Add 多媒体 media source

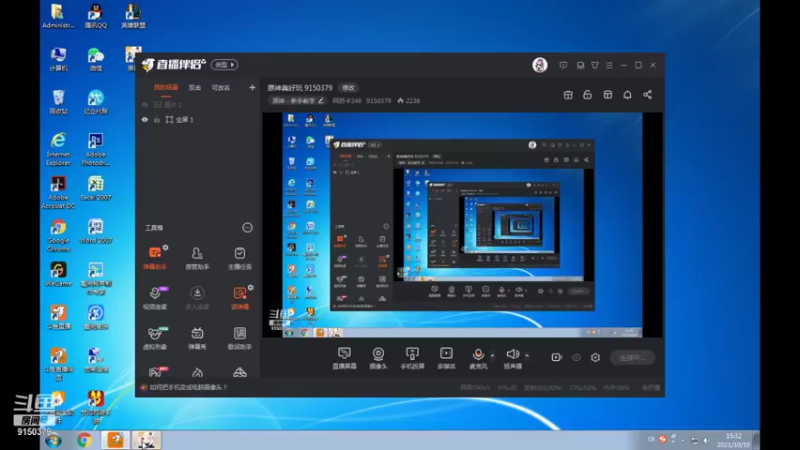[x=446, y=358]
